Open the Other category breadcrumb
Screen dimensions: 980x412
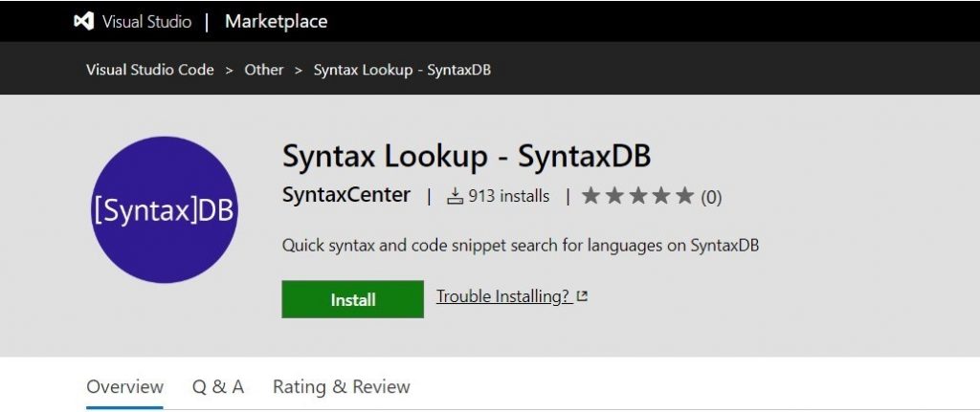coord(264,70)
